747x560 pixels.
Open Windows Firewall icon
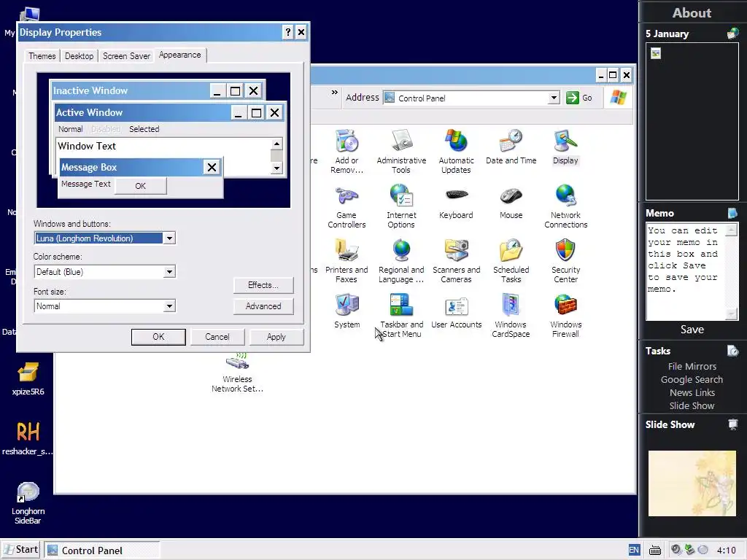(565, 316)
